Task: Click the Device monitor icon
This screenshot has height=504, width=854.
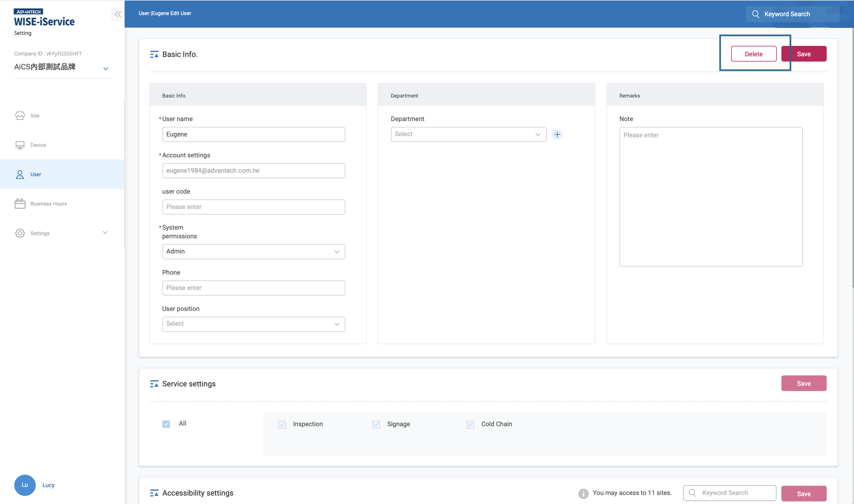Action: [20, 145]
